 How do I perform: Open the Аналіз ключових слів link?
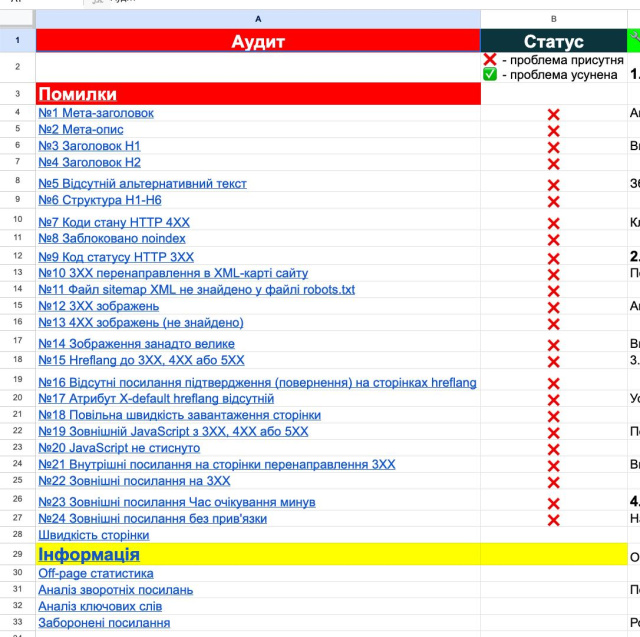tap(100, 606)
